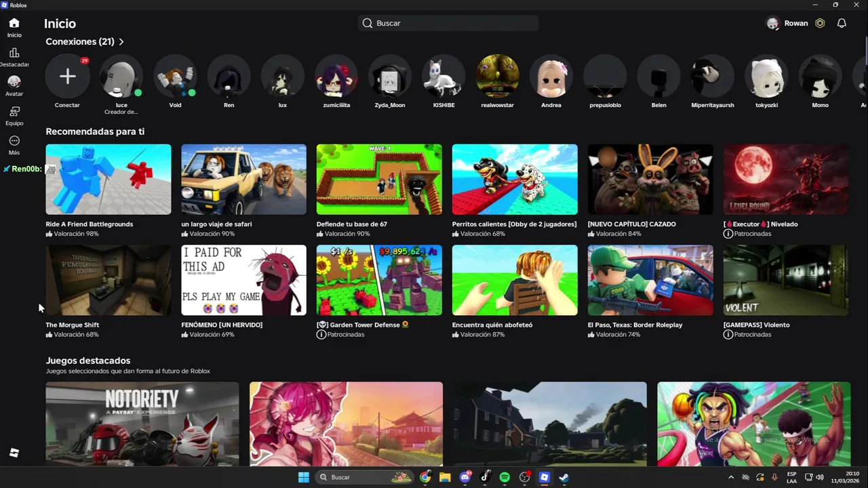Click the Recomendadas para ti heading
This screenshot has width=868, height=488.
tap(95, 131)
